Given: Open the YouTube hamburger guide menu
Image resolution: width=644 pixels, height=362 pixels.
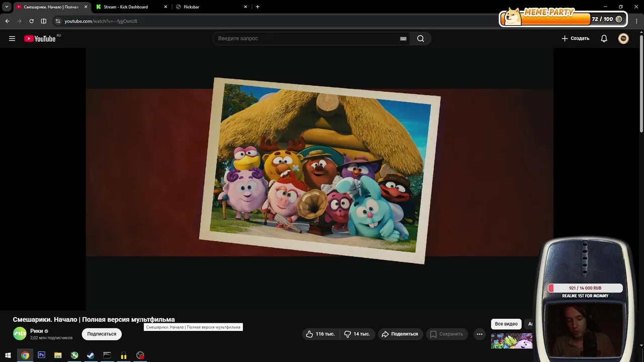Looking at the screenshot, I should [12, 39].
